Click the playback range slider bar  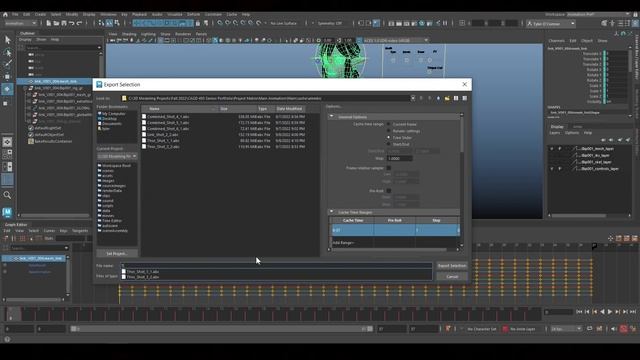click(x=221, y=329)
